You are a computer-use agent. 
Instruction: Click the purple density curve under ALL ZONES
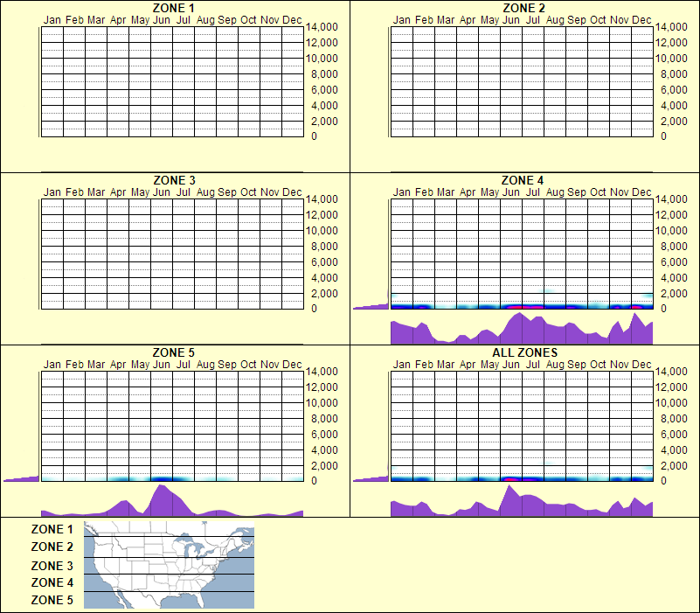[x=523, y=505]
